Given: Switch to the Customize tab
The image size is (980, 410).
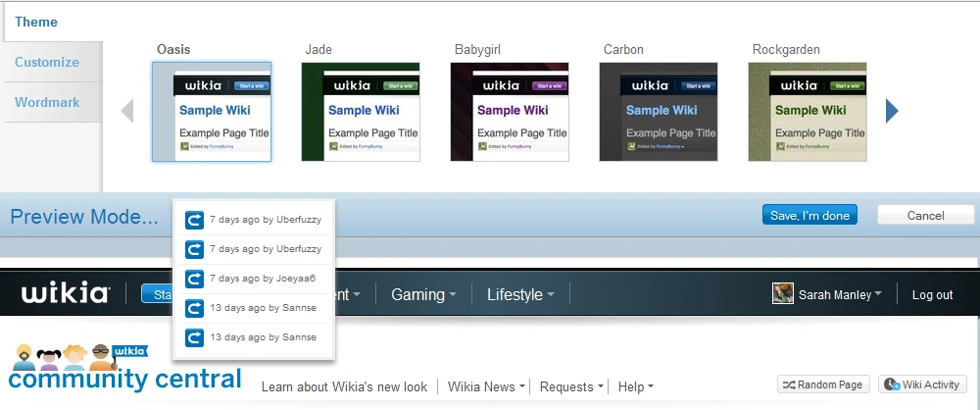Looking at the screenshot, I should pos(47,62).
